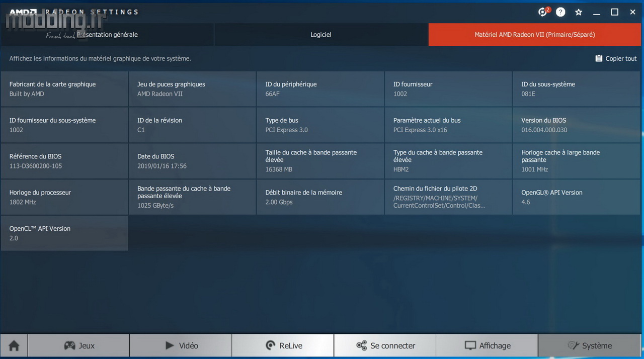The height and width of the screenshot is (359, 644).
Task: Click the gear icon on Système
Action: tap(573, 345)
